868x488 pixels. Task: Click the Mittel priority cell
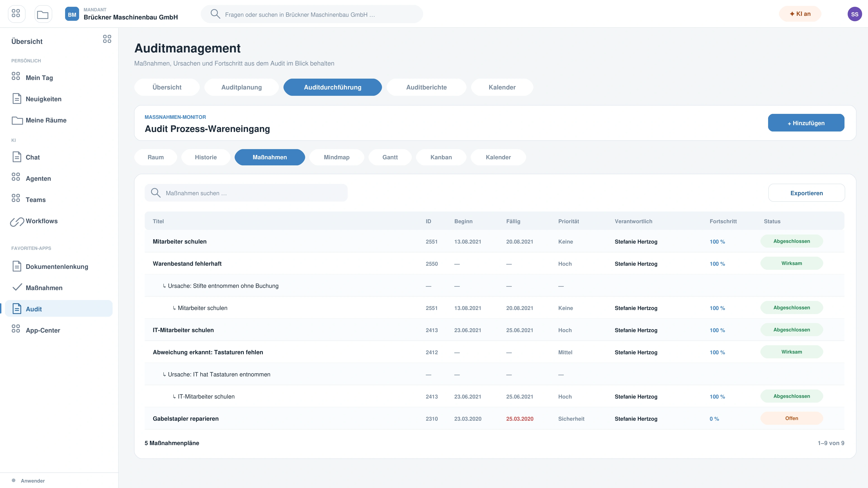point(565,352)
